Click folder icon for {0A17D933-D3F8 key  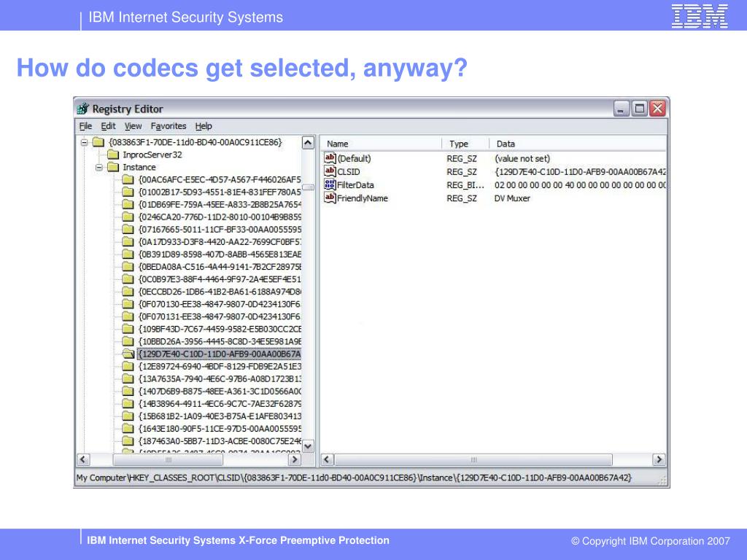pyautogui.click(x=128, y=241)
